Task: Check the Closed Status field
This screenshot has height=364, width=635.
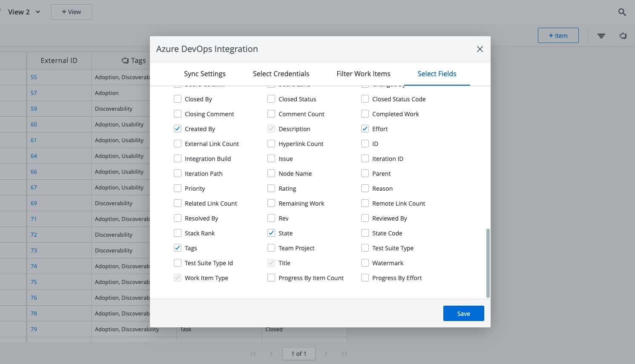Action: click(x=271, y=99)
